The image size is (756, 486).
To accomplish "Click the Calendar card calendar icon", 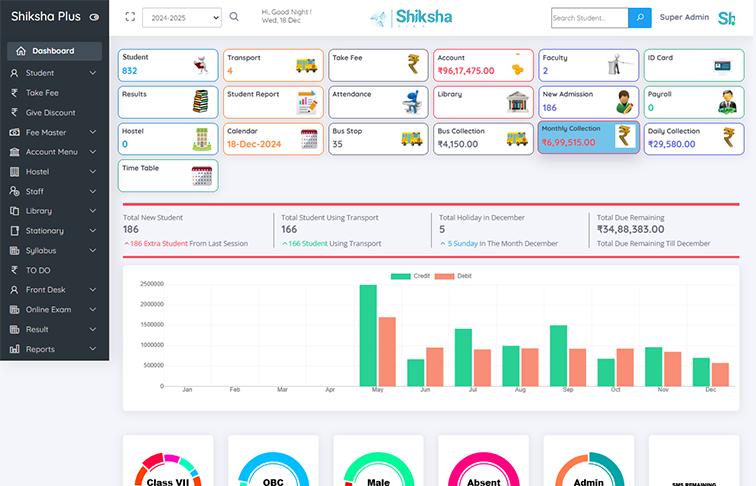I will pyautogui.click(x=309, y=139).
